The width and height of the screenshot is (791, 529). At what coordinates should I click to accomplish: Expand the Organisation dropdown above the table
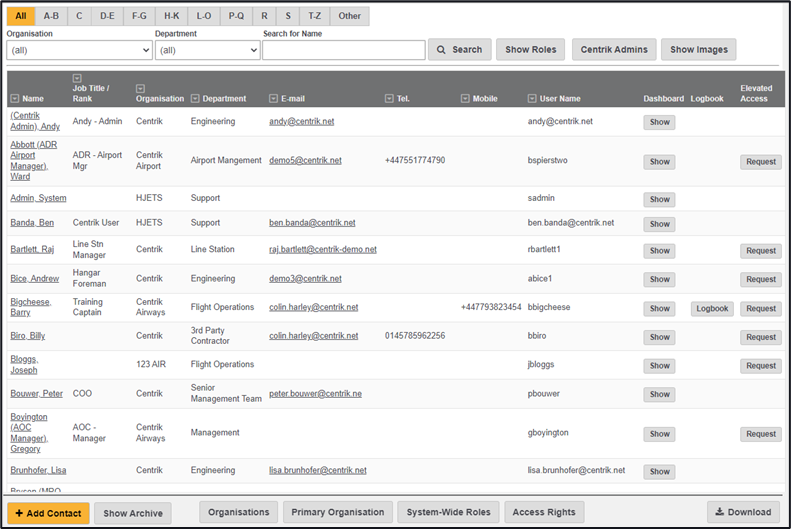(79, 50)
